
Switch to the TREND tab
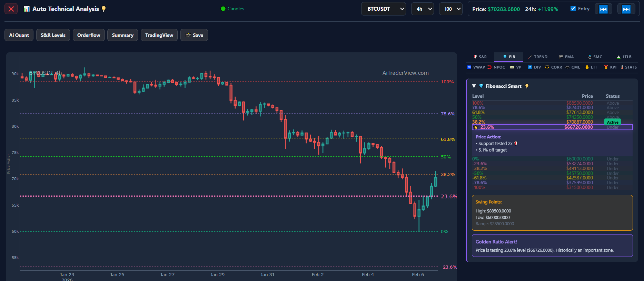tap(538, 57)
